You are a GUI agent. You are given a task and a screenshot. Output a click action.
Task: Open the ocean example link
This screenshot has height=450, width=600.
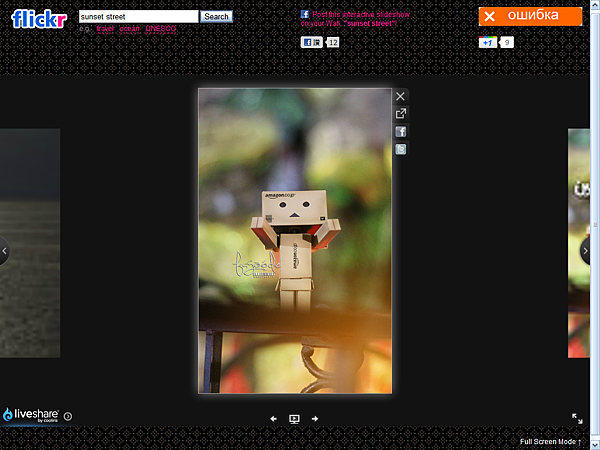click(x=129, y=29)
